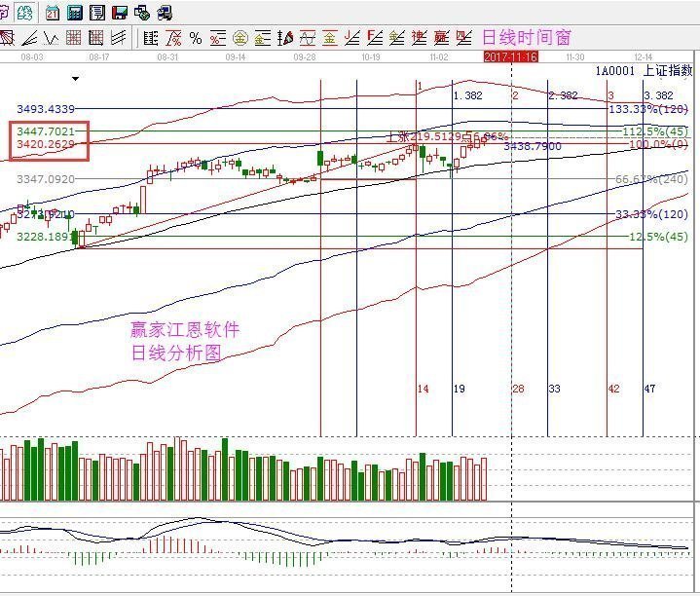Select the 速 speed angle lines tool
The width and height of the screenshot is (700, 596).
coord(419,38)
